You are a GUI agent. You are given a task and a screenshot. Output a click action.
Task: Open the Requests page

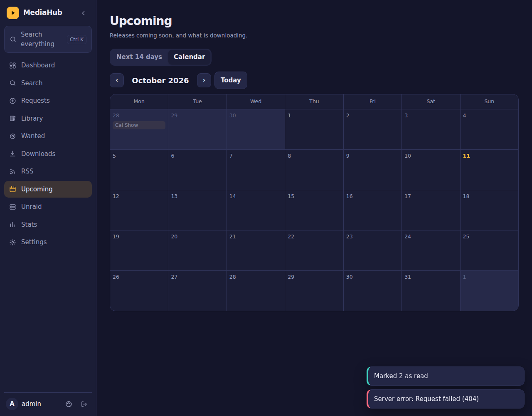[x=48, y=101]
